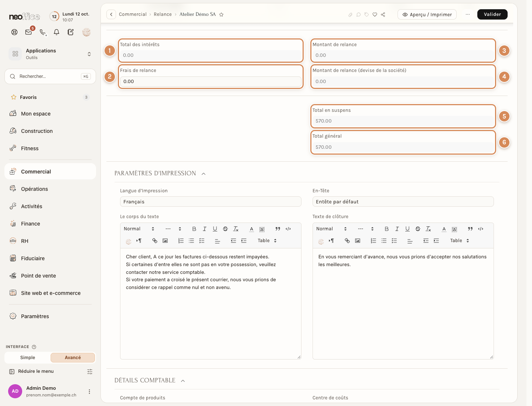Star the Atelier Démo SA record
532x406 pixels.
(x=221, y=14)
